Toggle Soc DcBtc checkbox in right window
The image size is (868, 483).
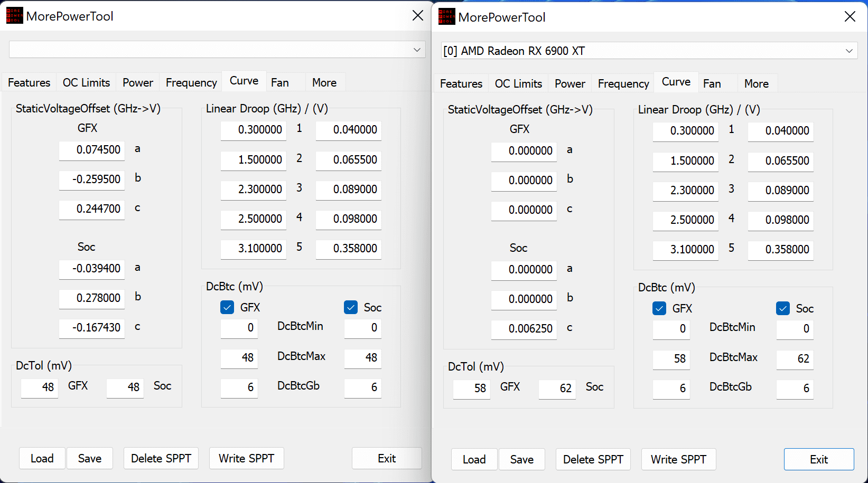(x=783, y=308)
